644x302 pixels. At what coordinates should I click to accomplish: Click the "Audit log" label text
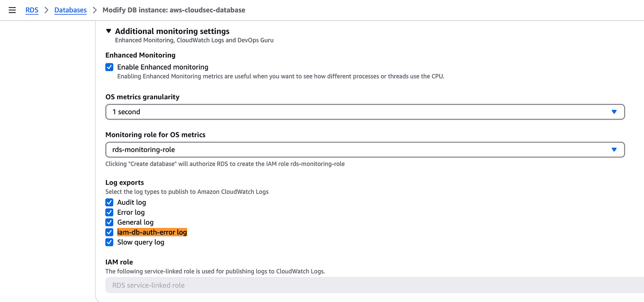(x=131, y=202)
